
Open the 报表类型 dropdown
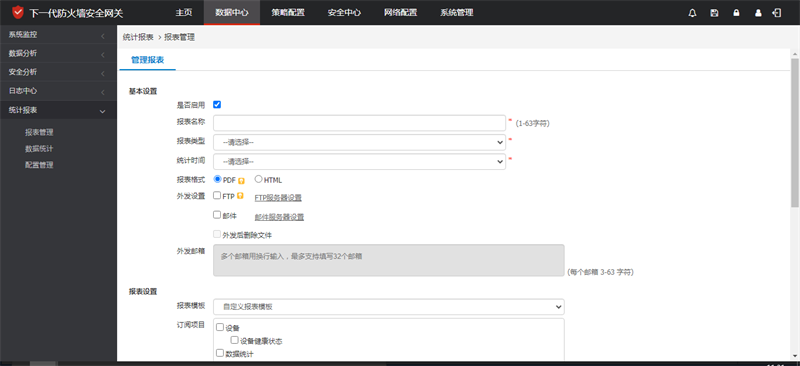coord(360,142)
